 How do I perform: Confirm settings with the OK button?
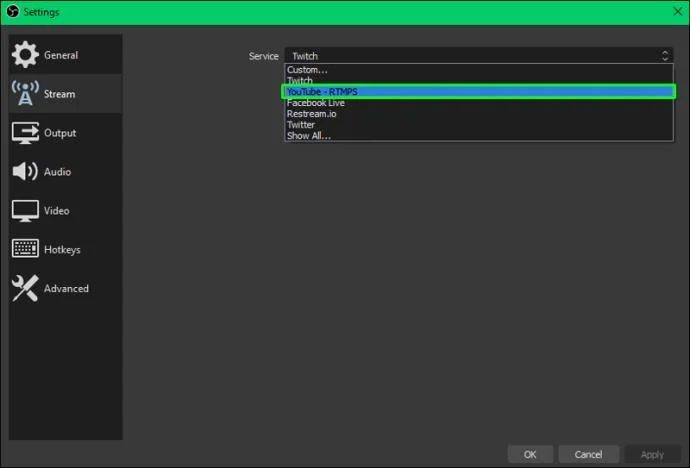click(530, 454)
